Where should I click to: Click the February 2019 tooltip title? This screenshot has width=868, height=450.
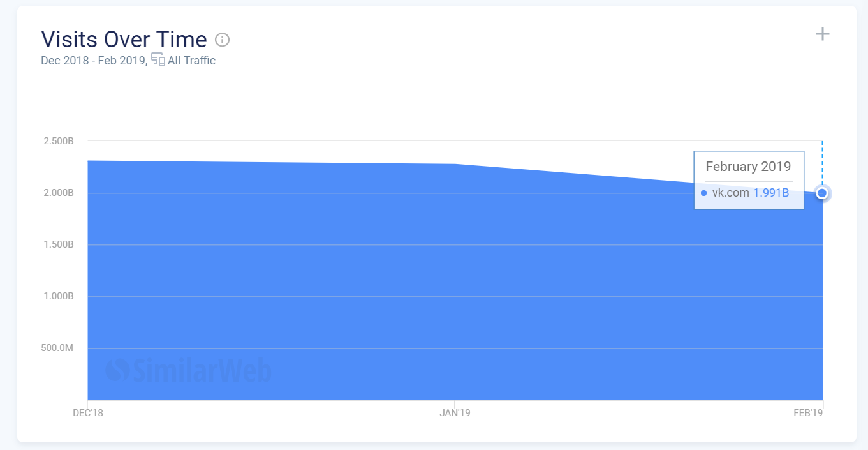point(748,167)
